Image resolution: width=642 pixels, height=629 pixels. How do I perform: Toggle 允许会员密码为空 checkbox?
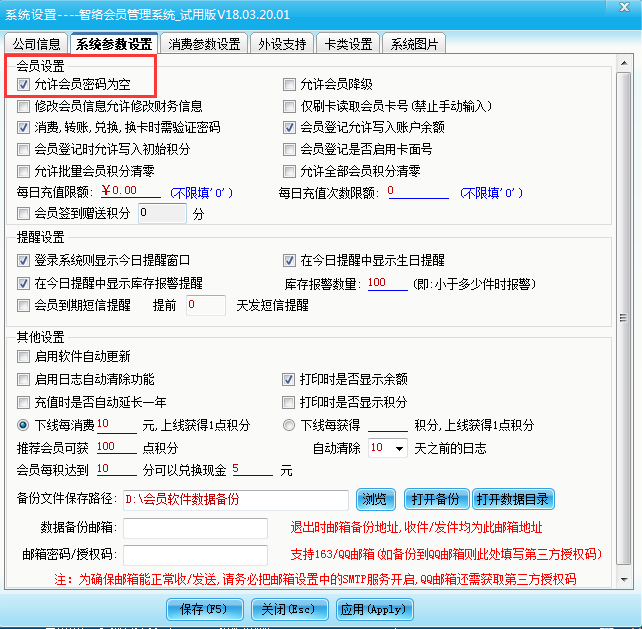[23, 85]
